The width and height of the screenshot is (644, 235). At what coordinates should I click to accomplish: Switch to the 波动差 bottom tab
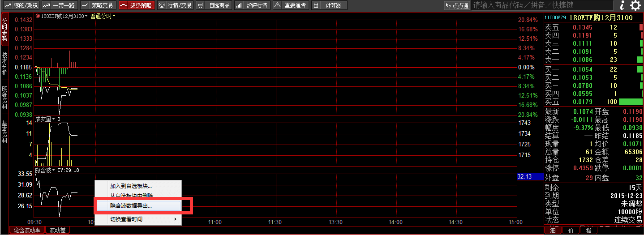[x=57, y=231]
